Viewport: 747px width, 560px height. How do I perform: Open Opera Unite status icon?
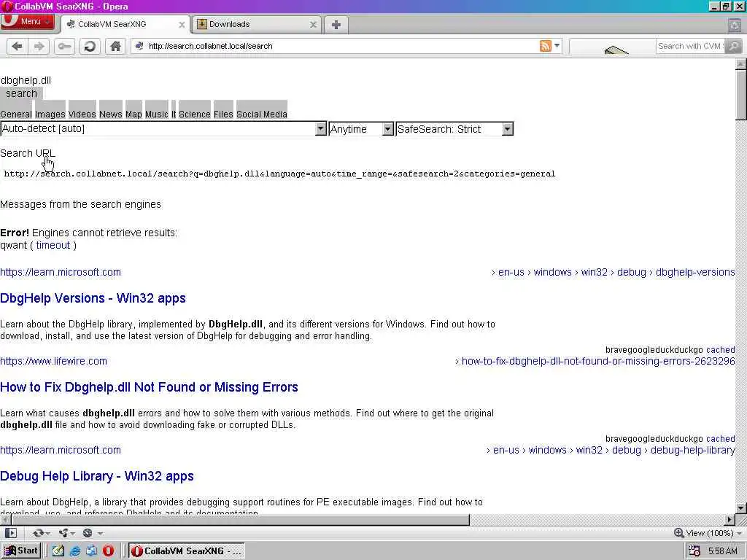pos(63,533)
